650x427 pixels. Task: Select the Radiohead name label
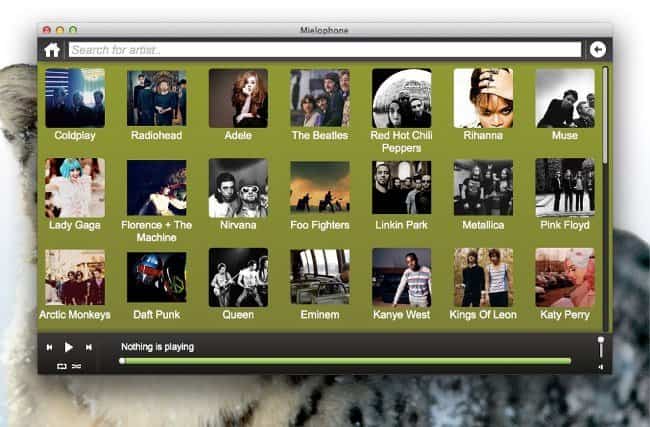tap(157, 136)
